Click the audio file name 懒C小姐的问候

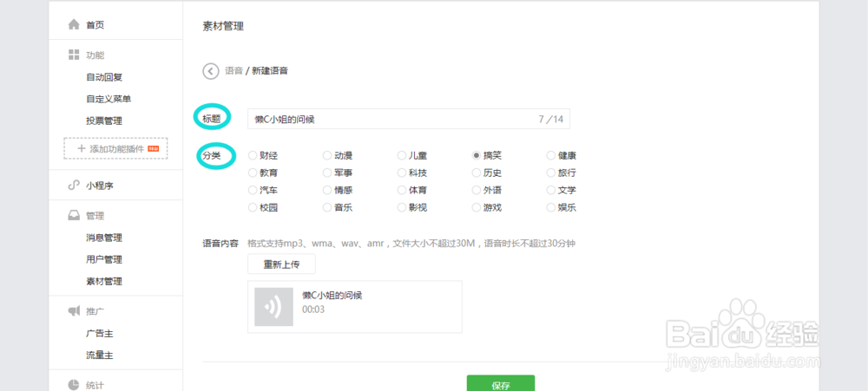click(332, 296)
